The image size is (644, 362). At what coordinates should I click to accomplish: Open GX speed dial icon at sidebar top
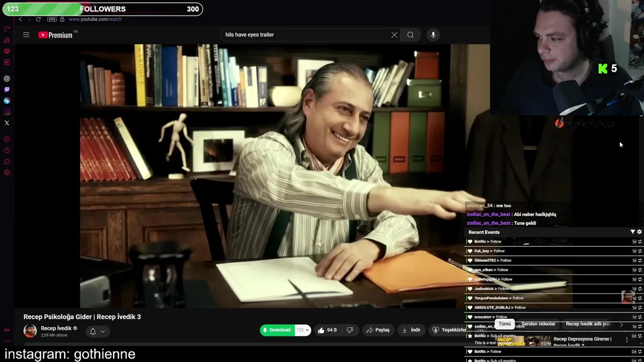tap(7, 29)
